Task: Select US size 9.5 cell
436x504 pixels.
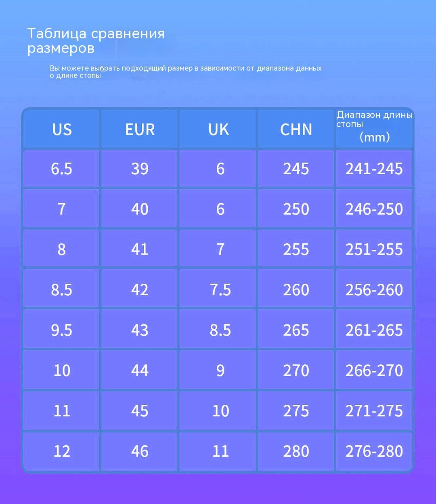Action: point(62,330)
